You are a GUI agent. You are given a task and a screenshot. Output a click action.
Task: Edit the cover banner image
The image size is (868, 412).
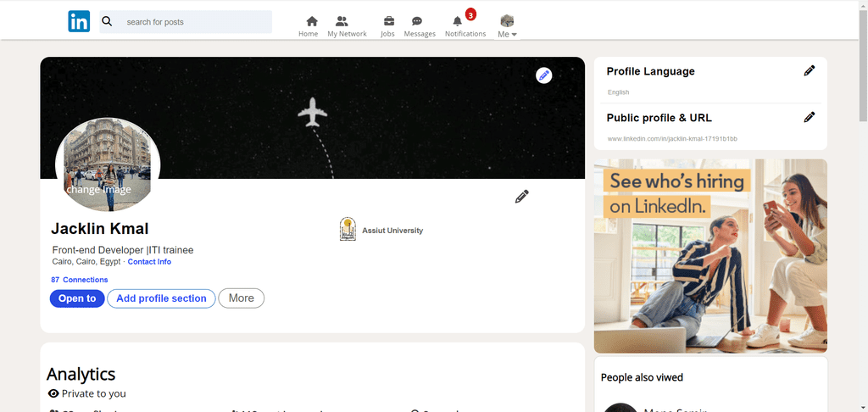pos(544,75)
